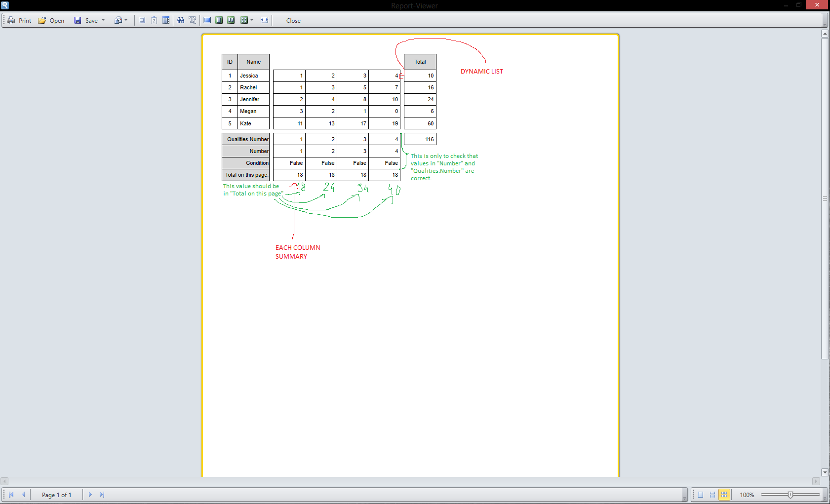Select the continuous page view icon

[x=207, y=20]
